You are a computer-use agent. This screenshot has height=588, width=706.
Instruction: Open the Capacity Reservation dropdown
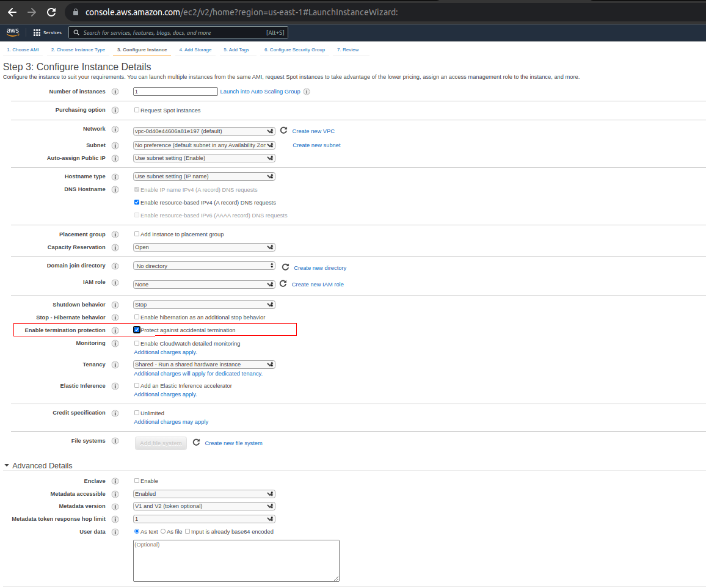tap(204, 247)
